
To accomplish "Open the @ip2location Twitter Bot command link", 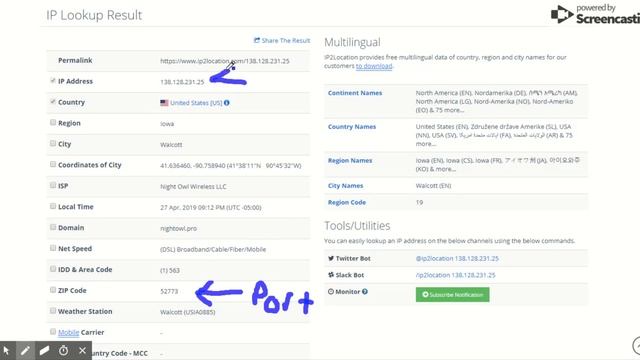I will coord(457,258).
